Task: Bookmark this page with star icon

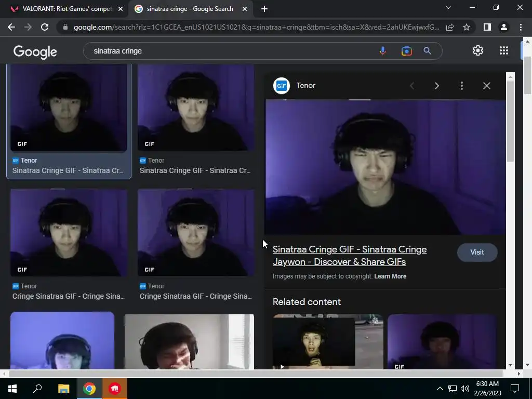Action: tap(467, 27)
